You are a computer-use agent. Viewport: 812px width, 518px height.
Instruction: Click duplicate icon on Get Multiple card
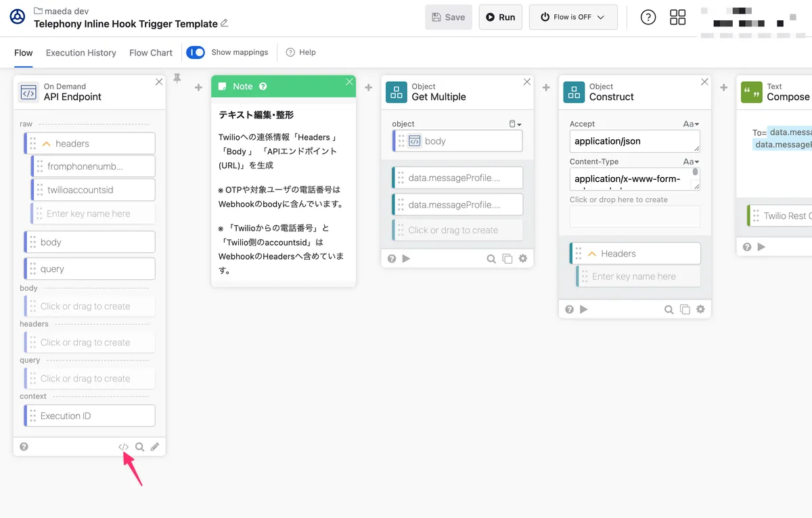(507, 258)
